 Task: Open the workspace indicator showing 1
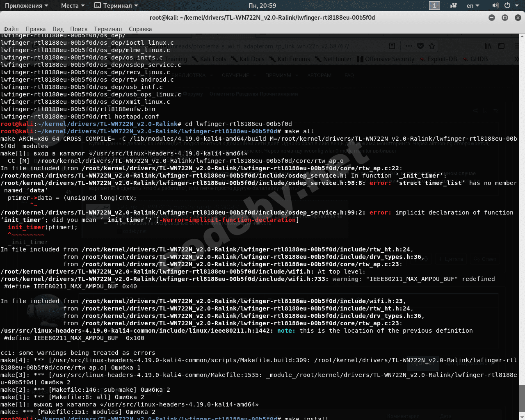pyautogui.click(x=434, y=5)
